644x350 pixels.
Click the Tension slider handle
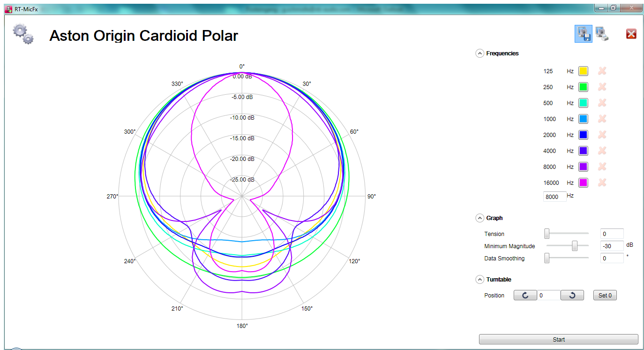547,234
